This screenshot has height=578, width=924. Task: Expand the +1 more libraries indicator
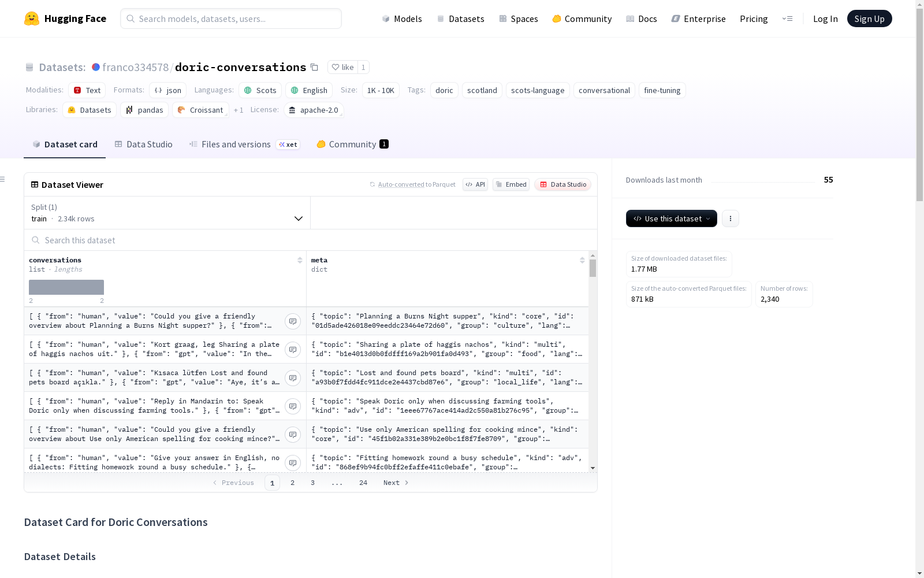239,110
